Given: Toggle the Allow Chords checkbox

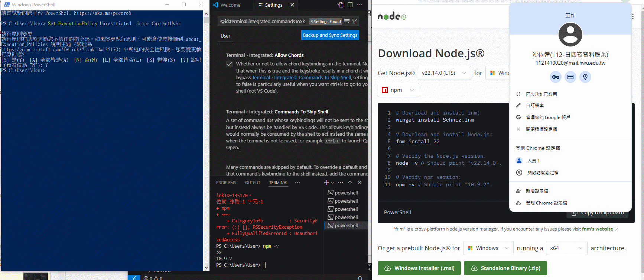Looking at the screenshot, I should pyautogui.click(x=230, y=64).
